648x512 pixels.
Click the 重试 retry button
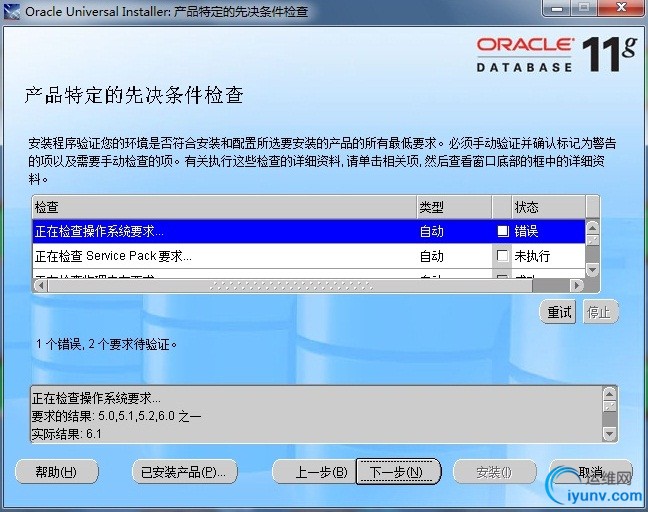click(x=558, y=312)
